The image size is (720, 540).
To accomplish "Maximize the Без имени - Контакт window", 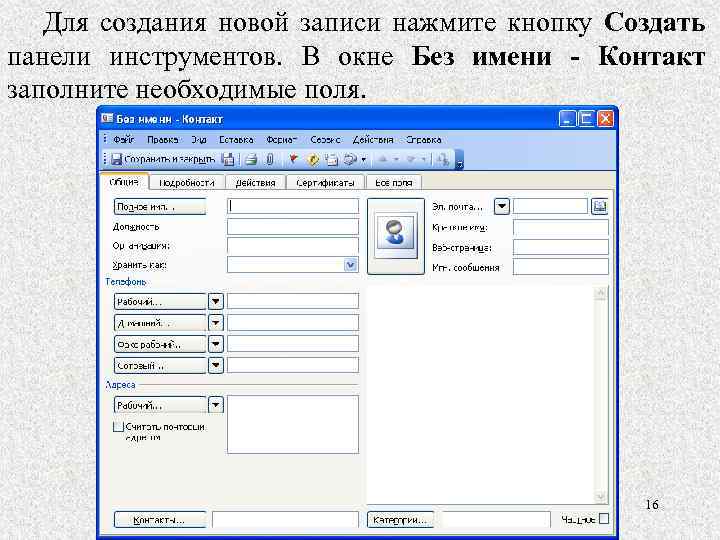I will (x=586, y=119).
